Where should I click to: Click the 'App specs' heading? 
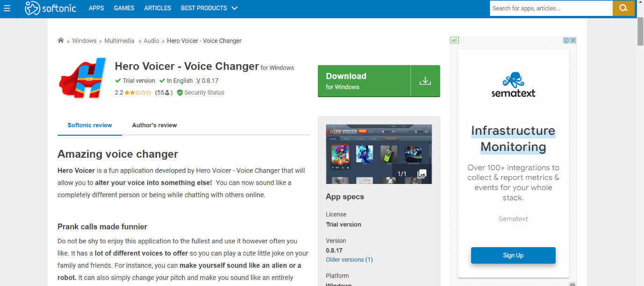(x=345, y=197)
